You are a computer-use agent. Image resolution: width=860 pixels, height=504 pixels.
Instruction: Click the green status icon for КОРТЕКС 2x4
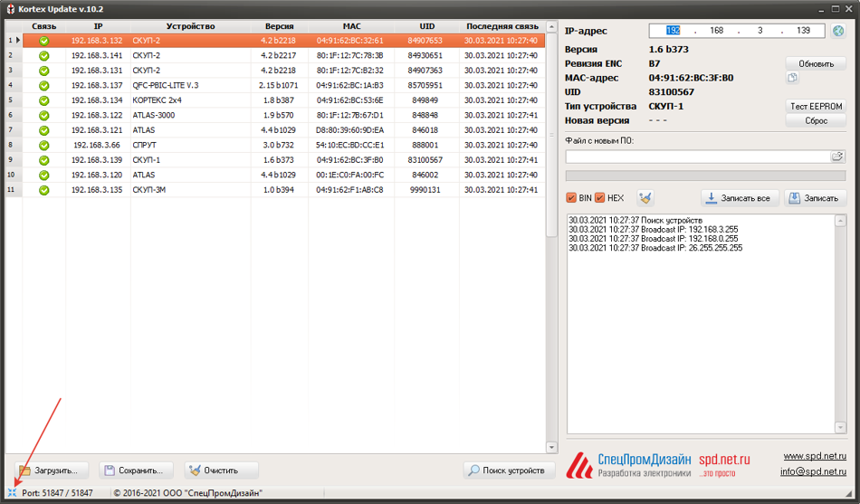pos(43,100)
